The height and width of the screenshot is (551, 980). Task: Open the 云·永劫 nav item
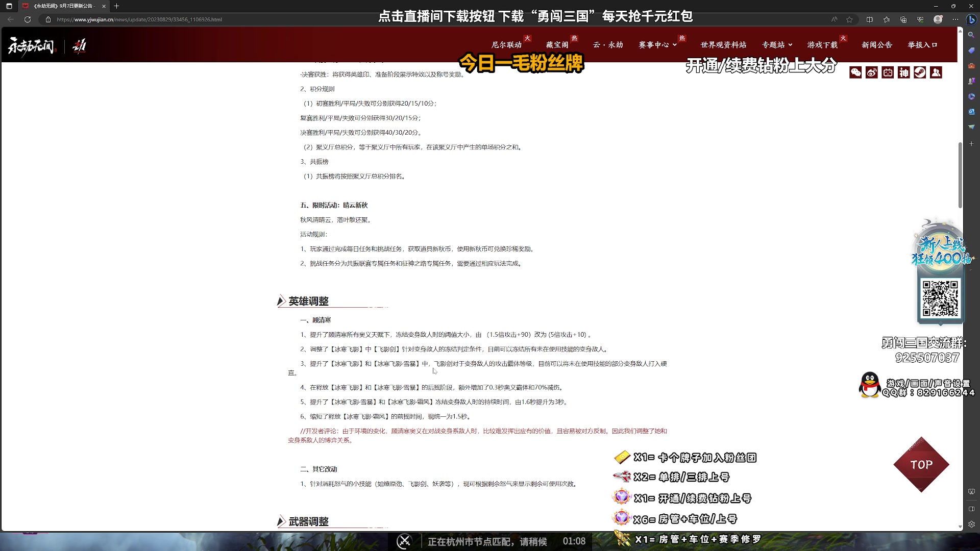pyautogui.click(x=608, y=45)
